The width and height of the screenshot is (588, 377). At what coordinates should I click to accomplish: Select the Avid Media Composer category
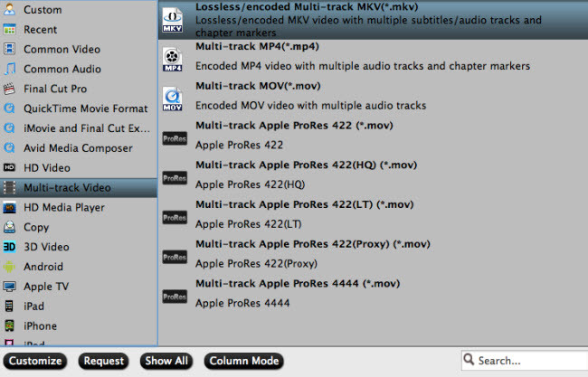click(79, 148)
